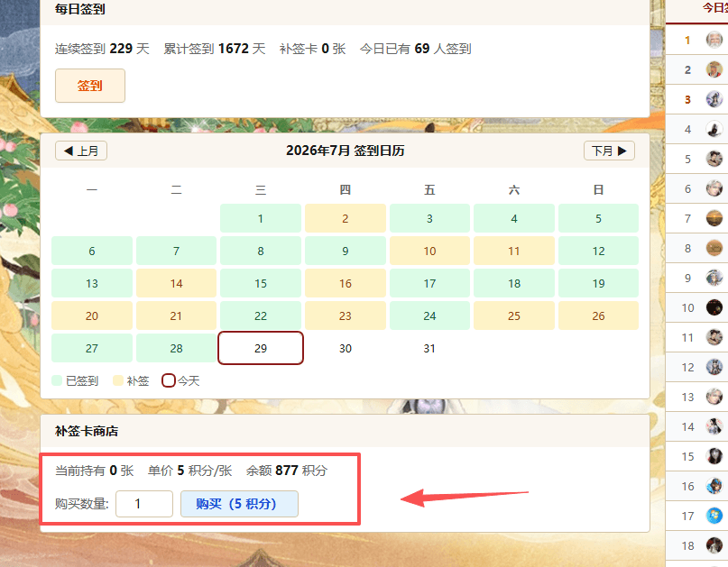Click the yellow 补签 legend swatch
Screen dimensions: 728x567
pyautogui.click(x=118, y=380)
